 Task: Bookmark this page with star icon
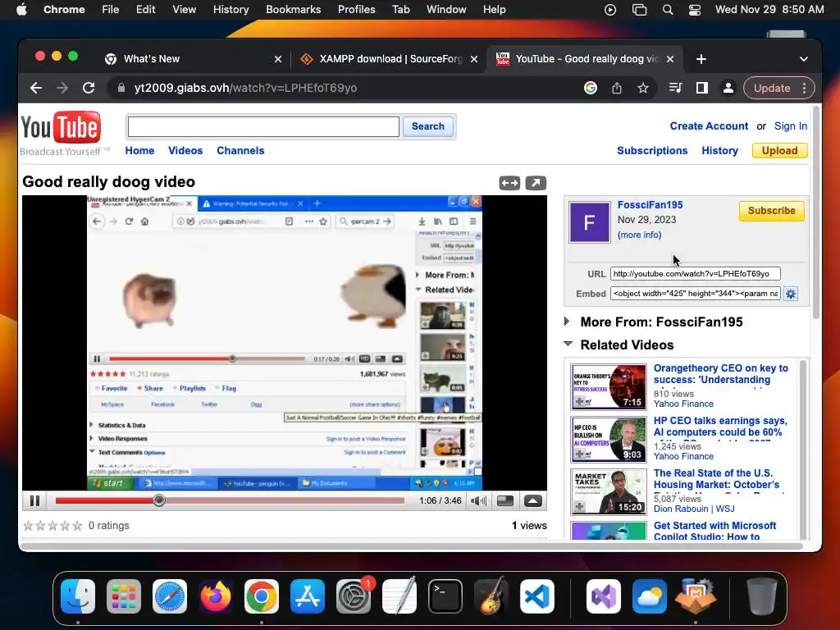643,88
